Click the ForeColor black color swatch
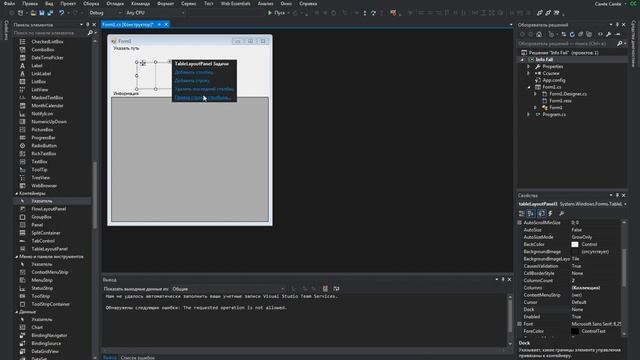The height and width of the screenshot is (360, 640). coord(575,331)
